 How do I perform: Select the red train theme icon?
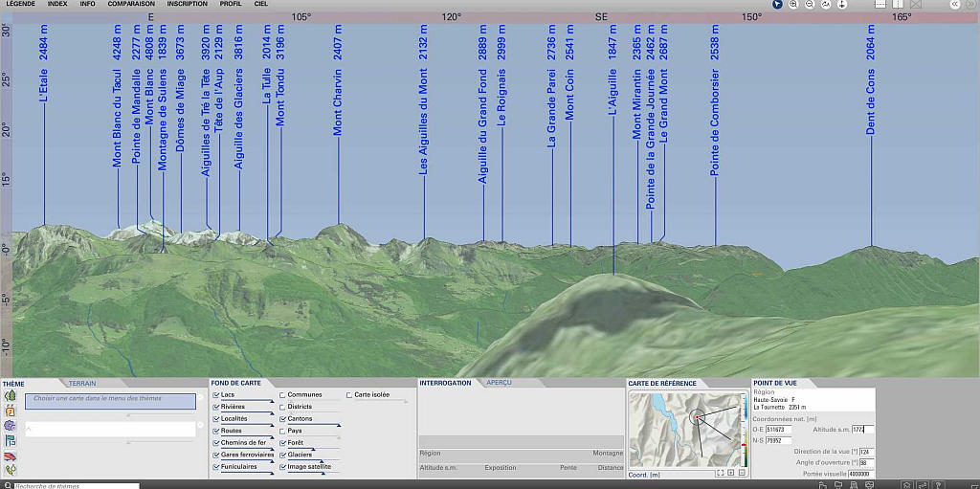[10, 456]
